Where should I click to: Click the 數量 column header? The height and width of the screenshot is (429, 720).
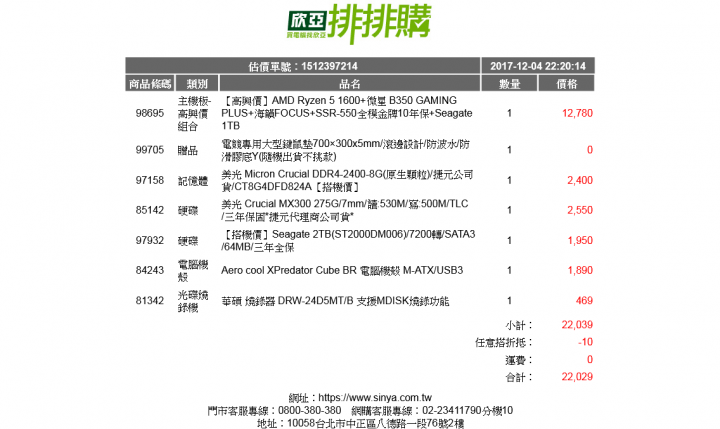pos(509,84)
